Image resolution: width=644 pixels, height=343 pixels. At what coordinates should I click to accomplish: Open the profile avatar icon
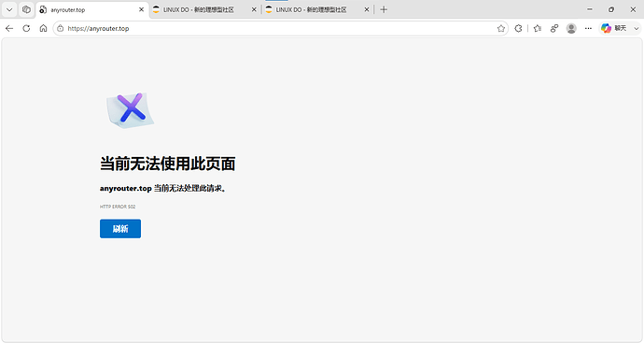point(571,28)
